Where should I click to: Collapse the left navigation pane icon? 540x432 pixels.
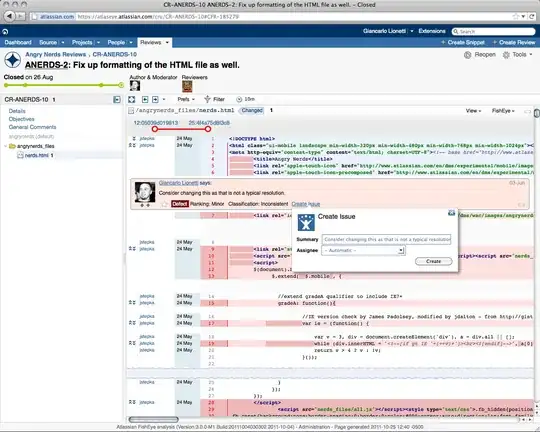point(117,100)
